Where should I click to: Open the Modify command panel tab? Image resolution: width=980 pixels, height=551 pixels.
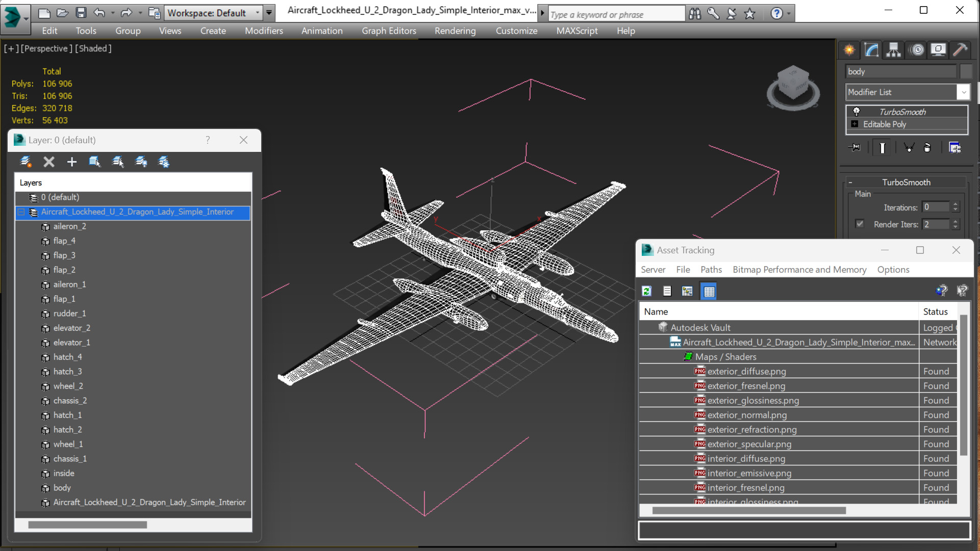871,49
